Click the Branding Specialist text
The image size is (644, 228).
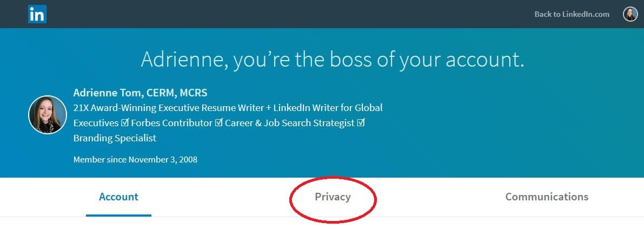[x=115, y=138]
